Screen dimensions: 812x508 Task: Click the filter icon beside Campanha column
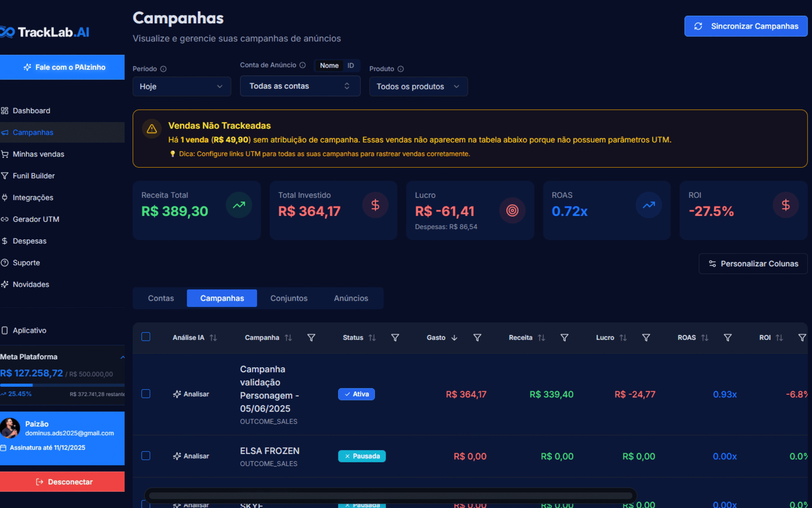click(311, 338)
